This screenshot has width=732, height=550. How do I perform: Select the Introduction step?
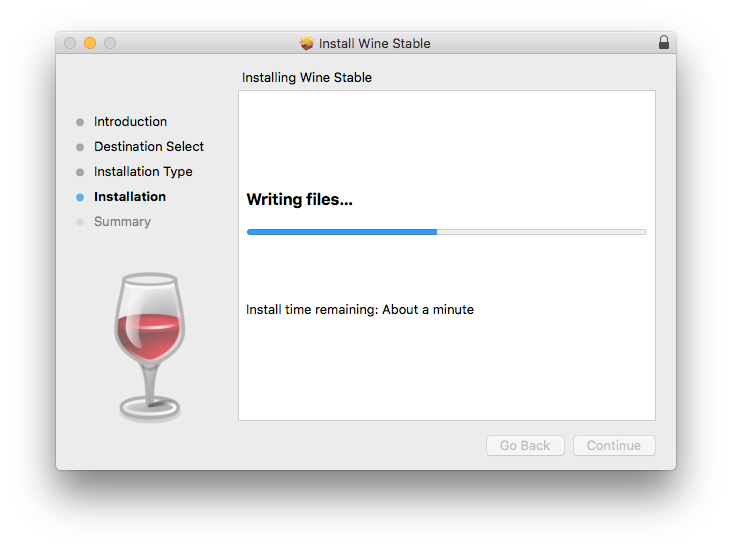(x=130, y=121)
